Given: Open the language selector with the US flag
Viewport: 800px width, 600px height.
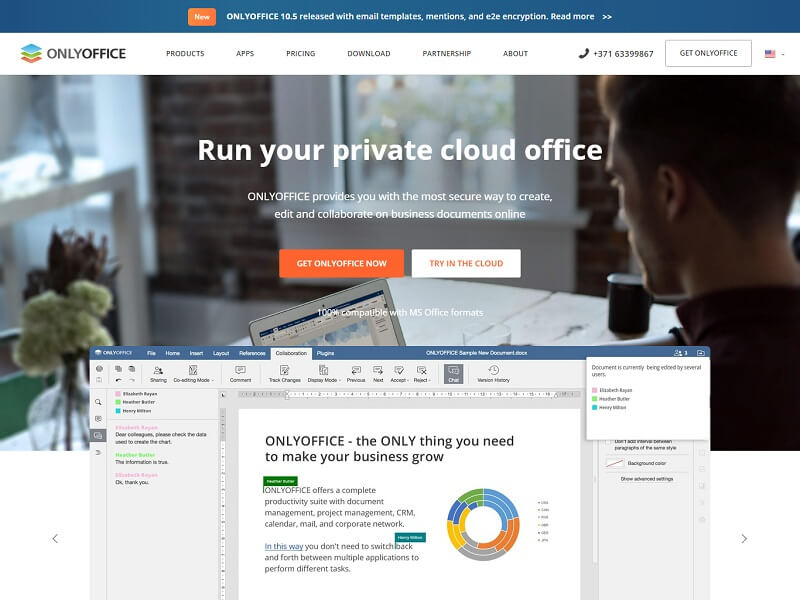Looking at the screenshot, I should [x=773, y=54].
